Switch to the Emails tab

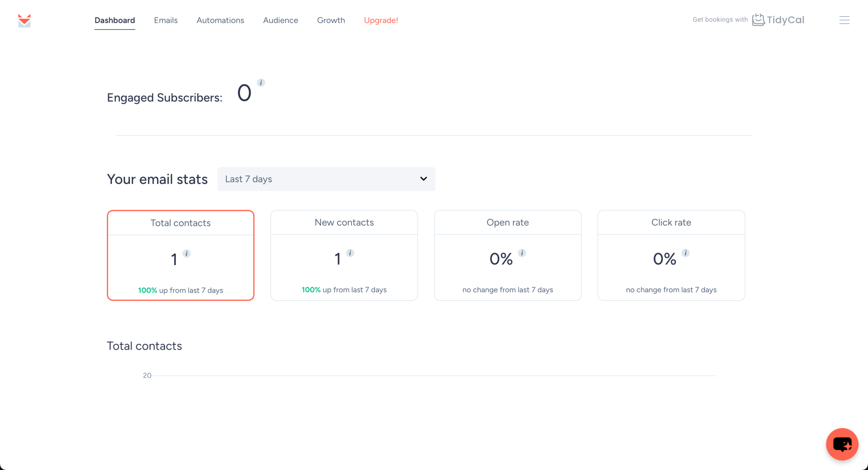[x=166, y=20]
